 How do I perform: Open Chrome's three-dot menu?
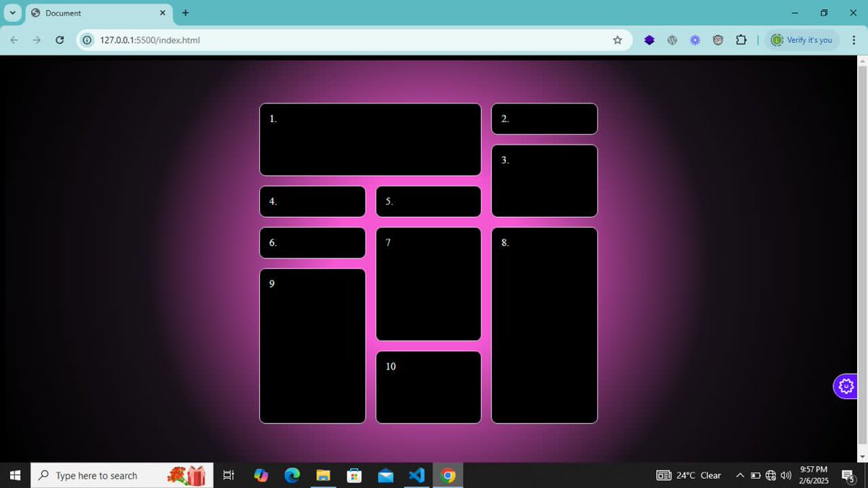(854, 40)
